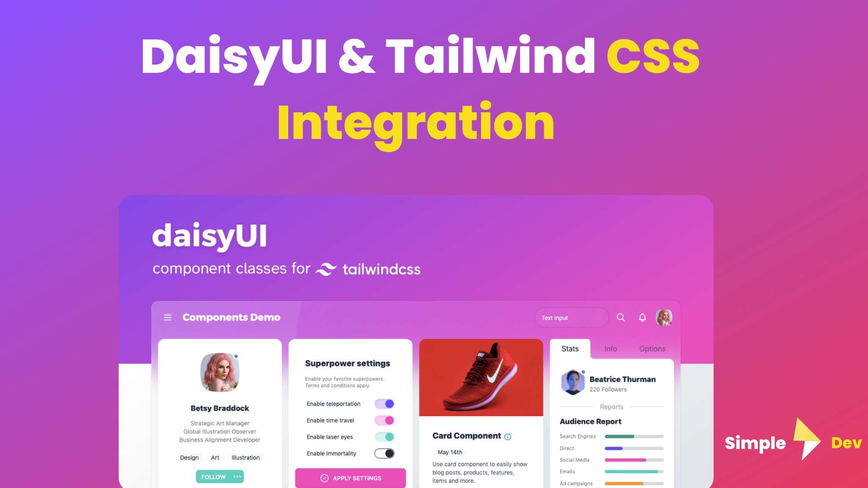This screenshot has width=868, height=488.
Task: Click the user avatar icon in navbar
Action: [664, 317]
